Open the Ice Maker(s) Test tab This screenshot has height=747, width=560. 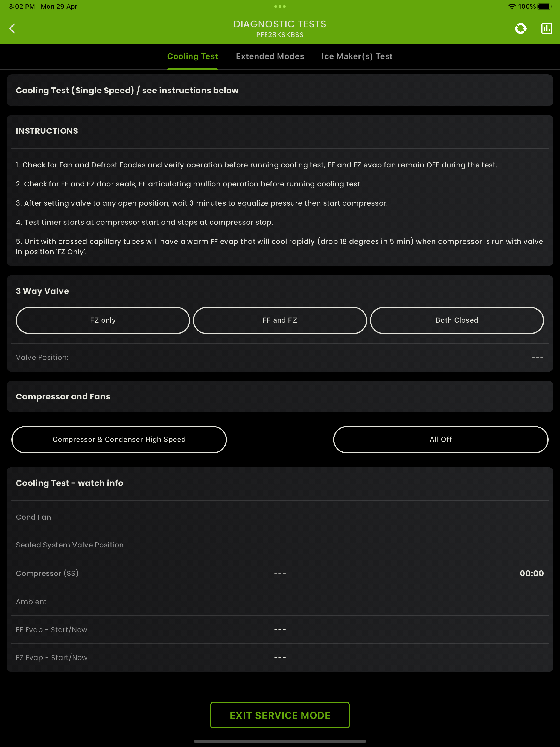[x=357, y=56]
